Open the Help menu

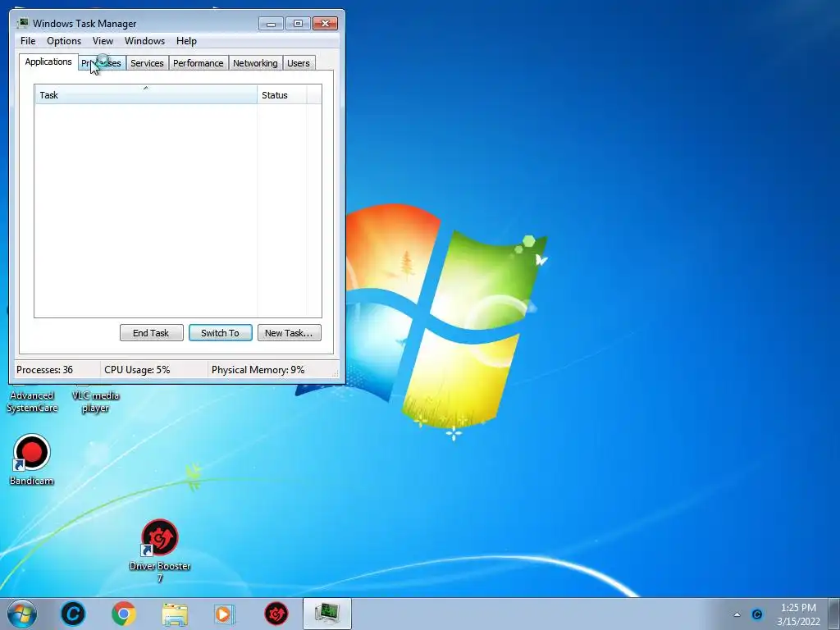(x=186, y=41)
